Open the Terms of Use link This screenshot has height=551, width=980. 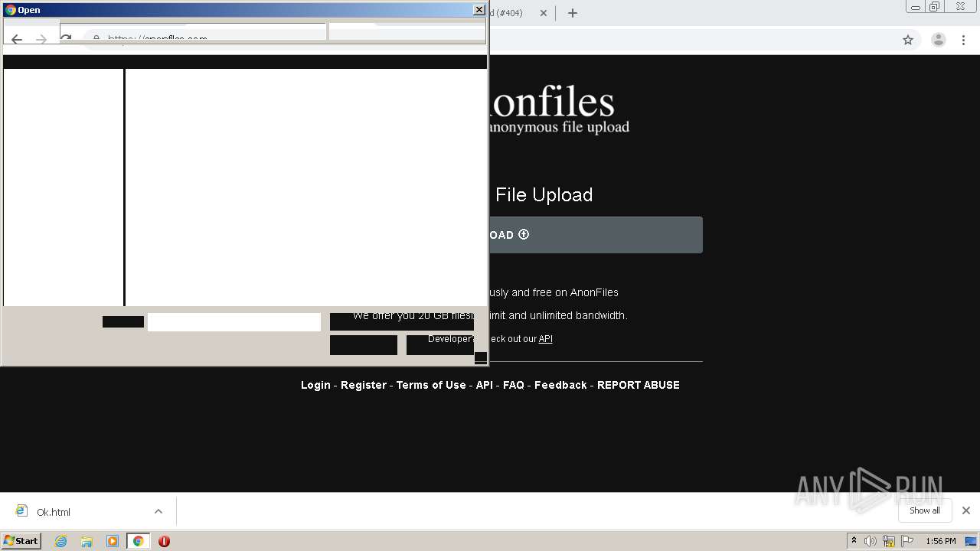click(431, 385)
